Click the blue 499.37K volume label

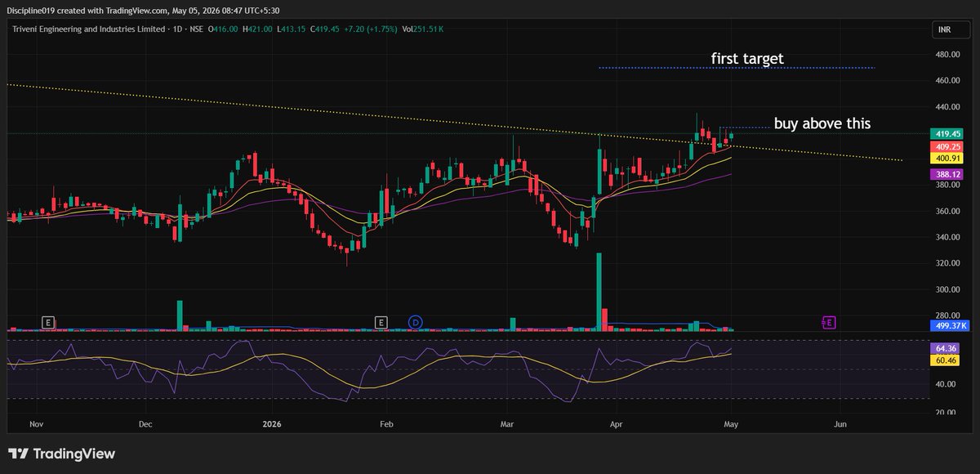click(x=948, y=325)
